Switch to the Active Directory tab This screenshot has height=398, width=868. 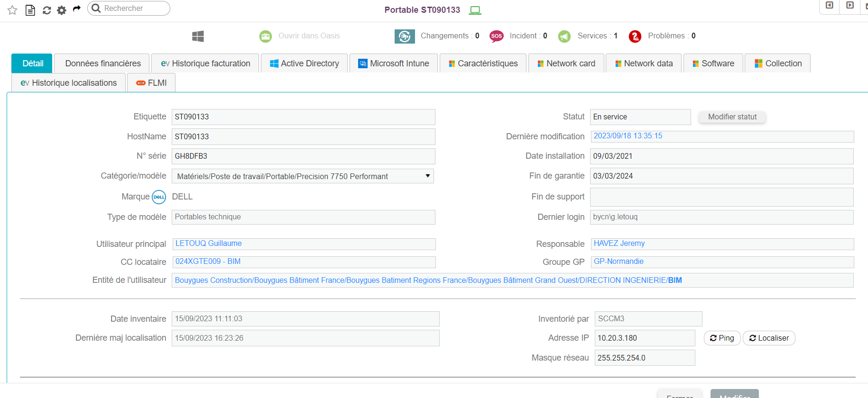[304, 63]
